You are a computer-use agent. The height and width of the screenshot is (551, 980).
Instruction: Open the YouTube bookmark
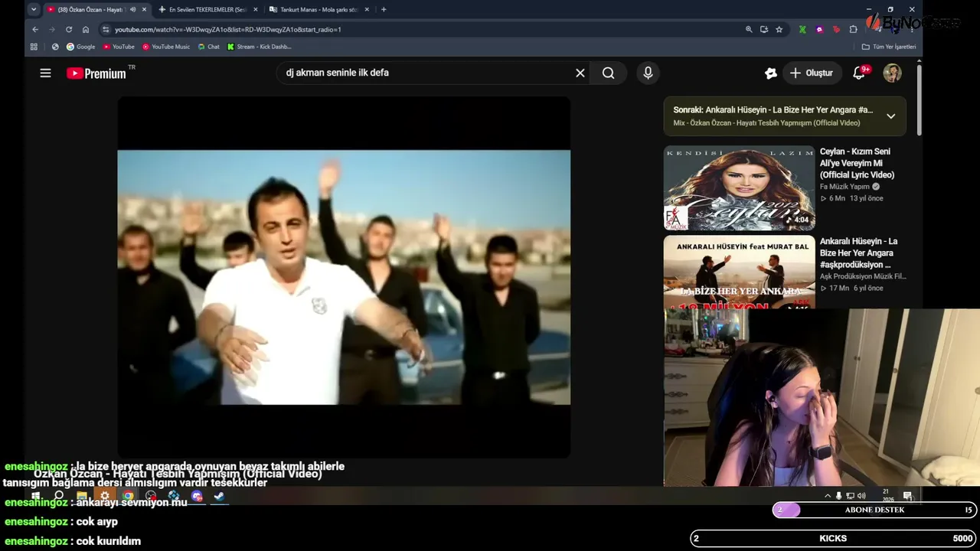119,47
